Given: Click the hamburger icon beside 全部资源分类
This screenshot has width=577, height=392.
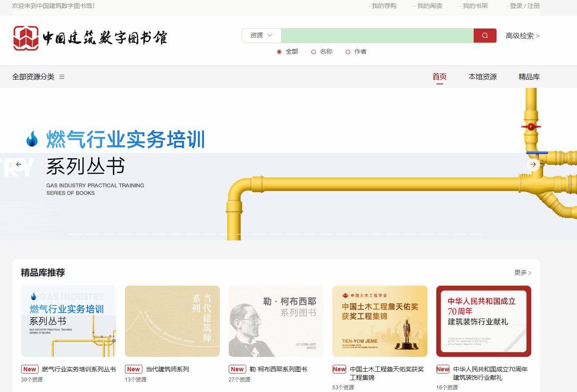Looking at the screenshot, I should pyautogui.click(x=62, y=77).
